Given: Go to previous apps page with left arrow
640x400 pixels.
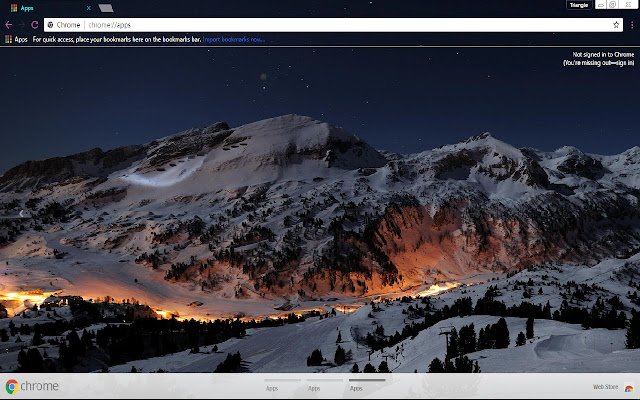Looking at the screenshot, I should 21,213.
